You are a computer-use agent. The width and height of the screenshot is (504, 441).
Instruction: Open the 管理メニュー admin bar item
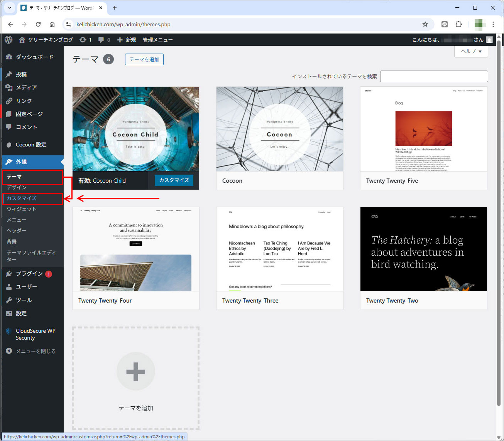[x=157, y=40]
